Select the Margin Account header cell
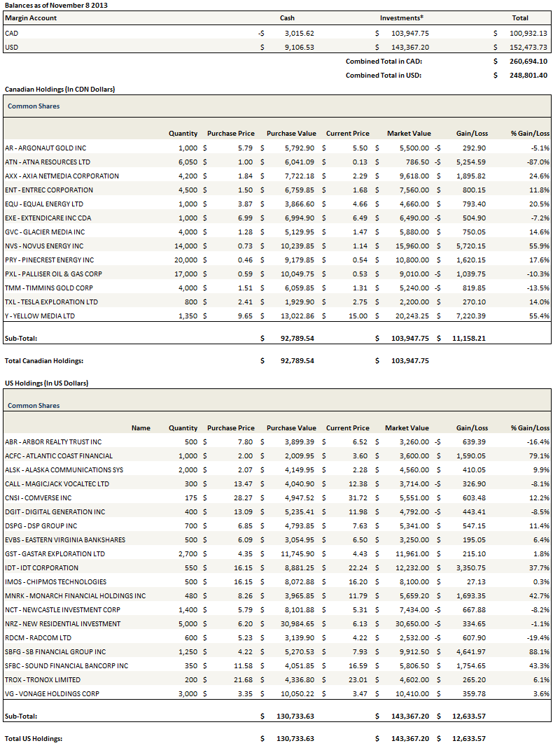The width and height of the screenshot is (560, 748). [31, 17]
